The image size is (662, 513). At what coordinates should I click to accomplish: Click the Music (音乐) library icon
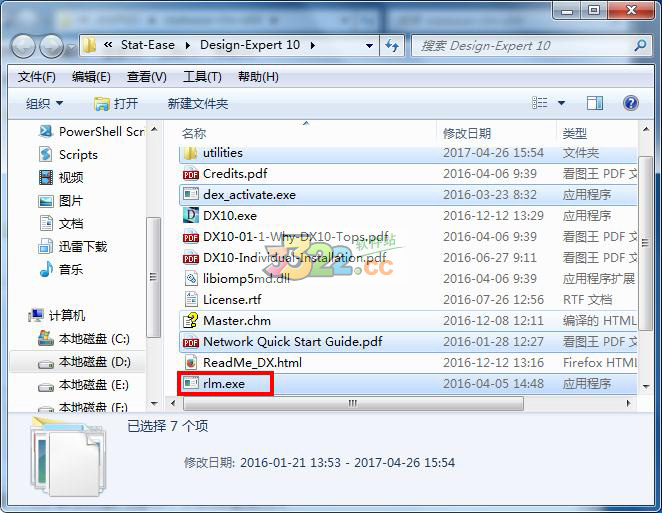pyautogui.click(x=46, y=269)
